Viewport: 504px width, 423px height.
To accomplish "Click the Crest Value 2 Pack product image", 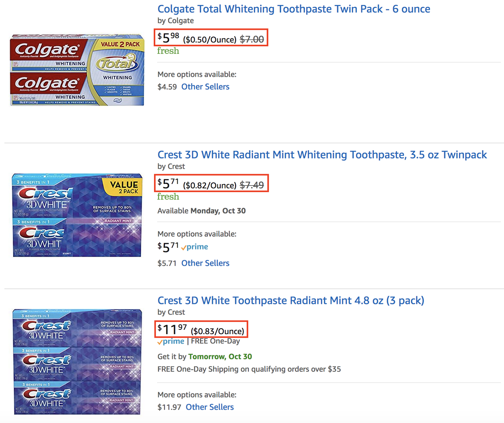I will click(x=77, y=215).
